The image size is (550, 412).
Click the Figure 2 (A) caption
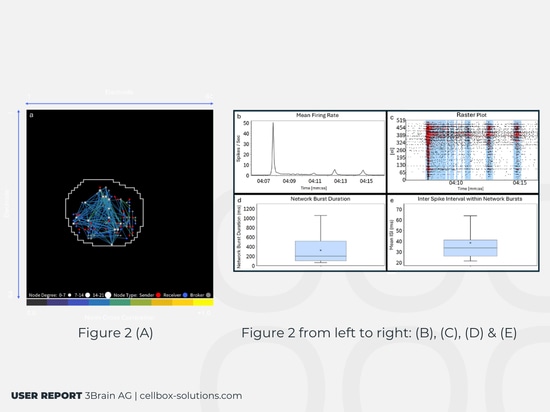(x=115, y=333)
